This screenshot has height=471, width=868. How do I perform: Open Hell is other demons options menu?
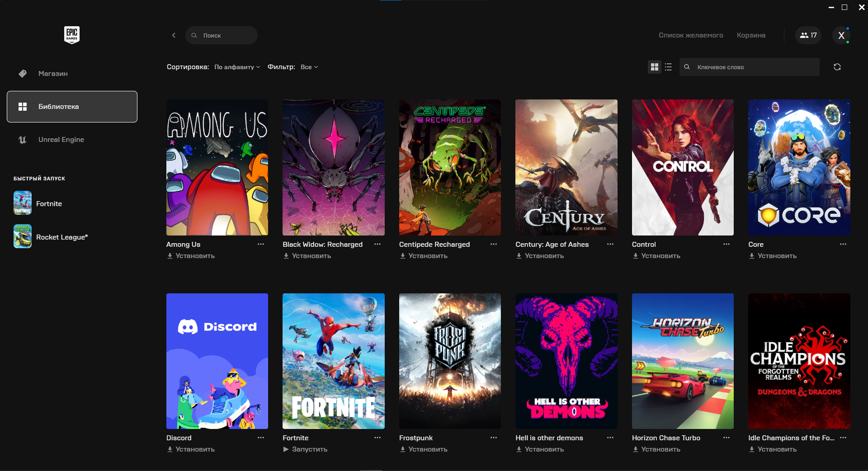[x=610, y=438]
